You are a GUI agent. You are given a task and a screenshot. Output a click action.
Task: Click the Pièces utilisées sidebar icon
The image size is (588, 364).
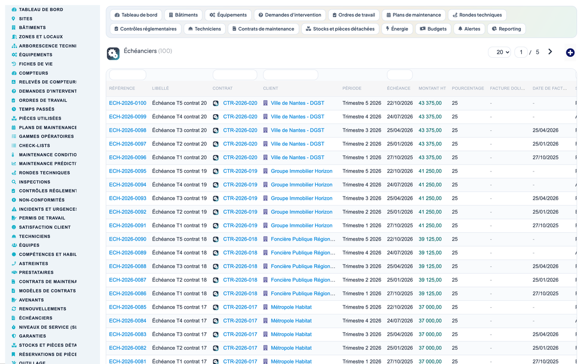(x=14, y=118)
